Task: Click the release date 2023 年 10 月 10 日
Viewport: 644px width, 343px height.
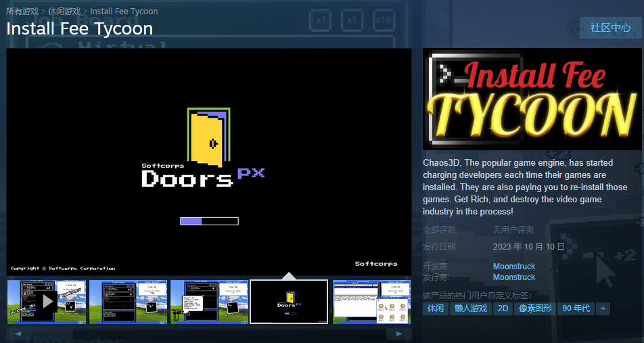Action: point(528,246)
